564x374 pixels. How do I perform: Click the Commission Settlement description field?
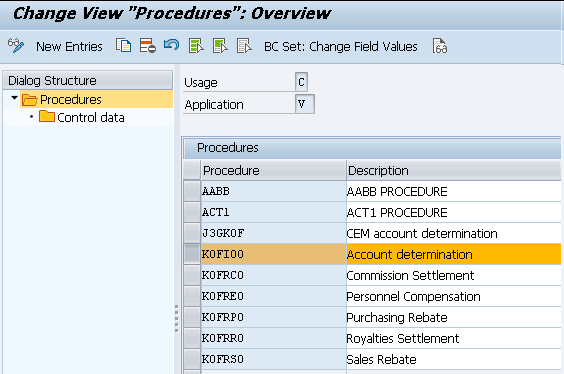(x=454, y=275)
